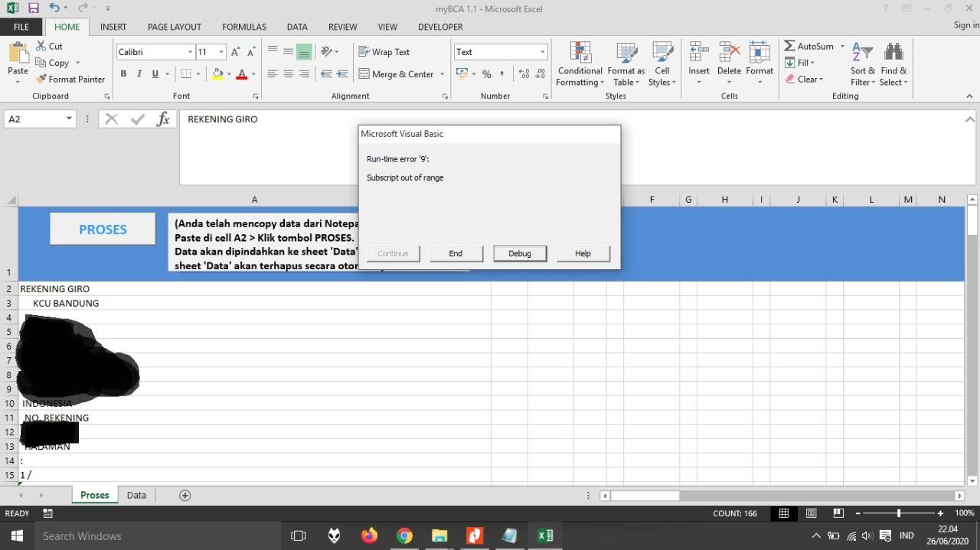Open the FILE tab
Viewport: 980px width, 550px height.
click(21, 27)
